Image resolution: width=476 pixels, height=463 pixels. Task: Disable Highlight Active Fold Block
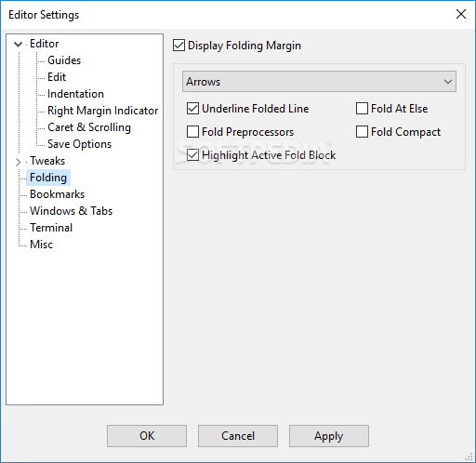coord(192,155)
